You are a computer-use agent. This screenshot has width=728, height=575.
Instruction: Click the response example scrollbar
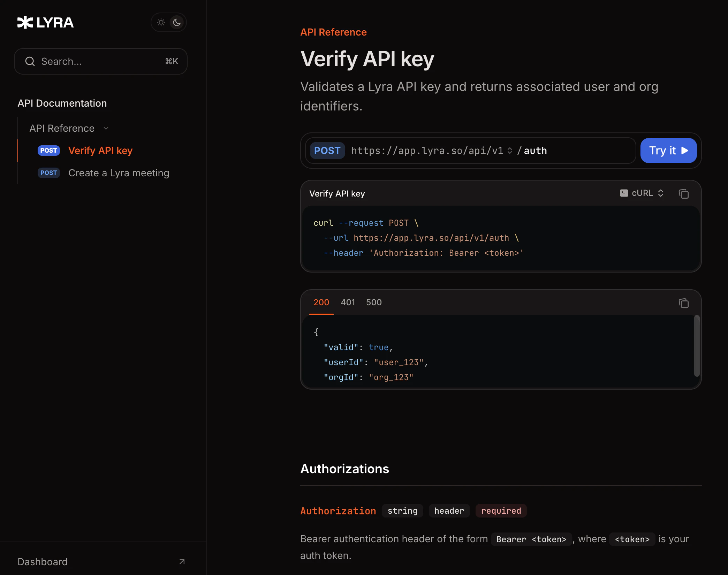pos(697,346)
